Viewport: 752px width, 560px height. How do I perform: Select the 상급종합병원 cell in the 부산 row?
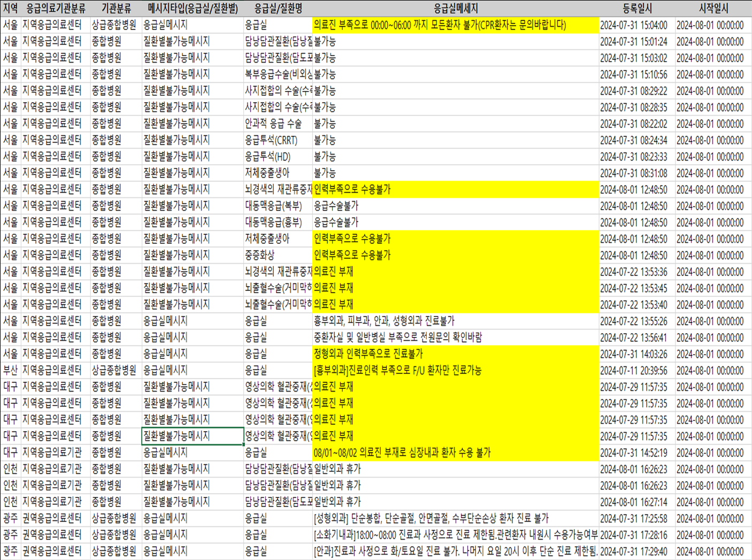pos(117,370)
